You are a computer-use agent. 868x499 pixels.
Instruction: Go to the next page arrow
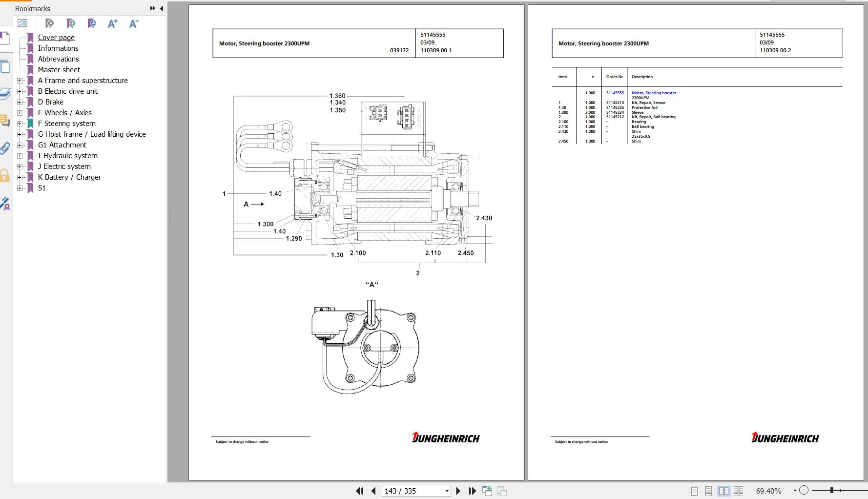[458, 491]
